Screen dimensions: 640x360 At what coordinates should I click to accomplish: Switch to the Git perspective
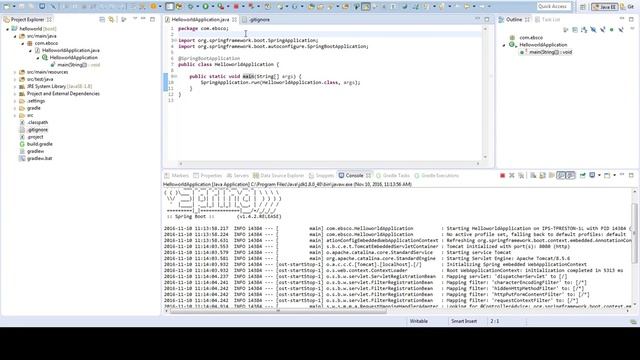(628, 7)
